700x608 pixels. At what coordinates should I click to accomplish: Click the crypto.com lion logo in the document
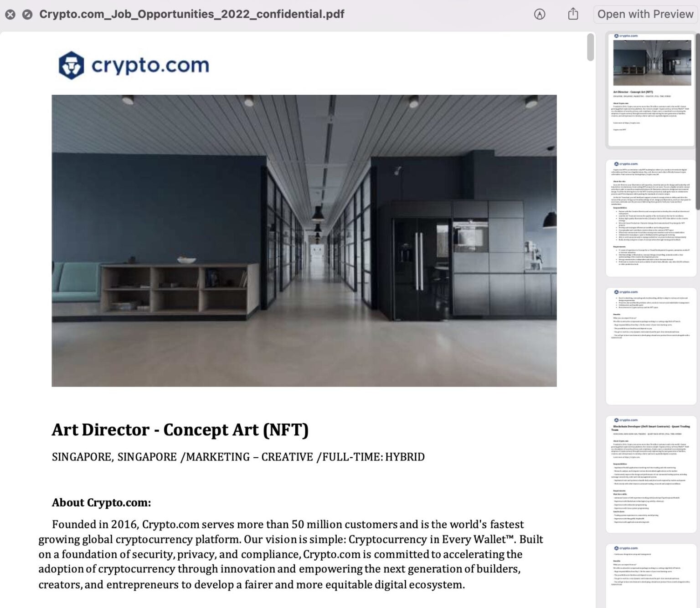click(72, 65)
